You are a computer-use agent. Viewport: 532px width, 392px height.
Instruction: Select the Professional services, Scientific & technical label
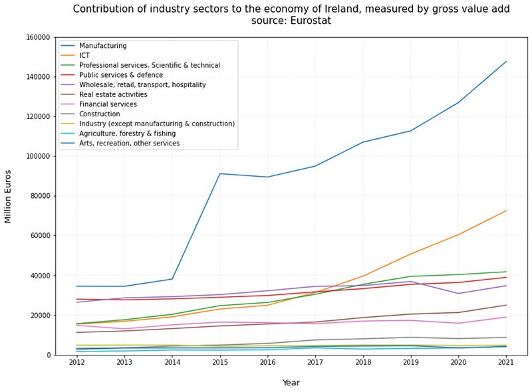pos(149,66)
